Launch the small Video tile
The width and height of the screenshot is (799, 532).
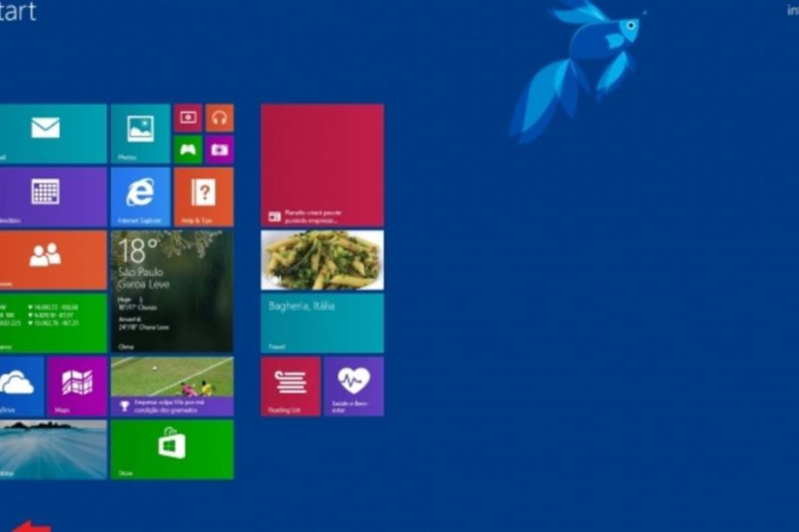188,118
